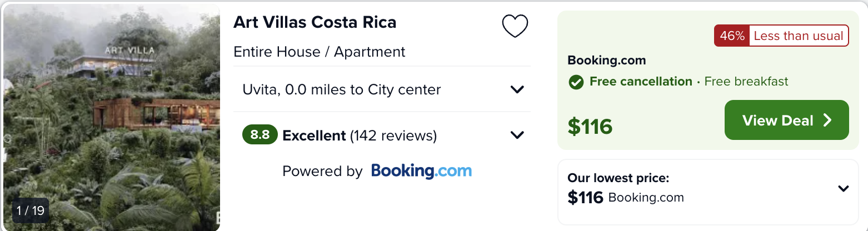Expand the Excellent reviews section chevron

tap(517, 135)
